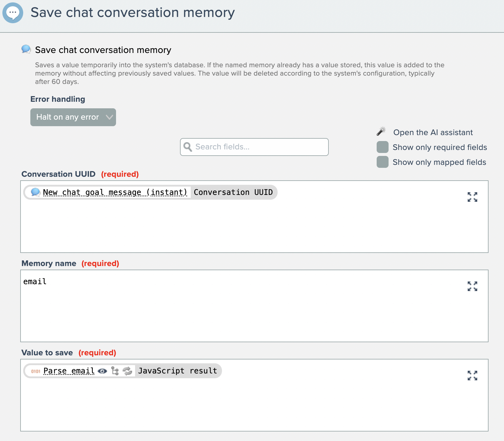Open the AI assistant link
The width and height of the screenshot is (504, 441).
point(433,132)
